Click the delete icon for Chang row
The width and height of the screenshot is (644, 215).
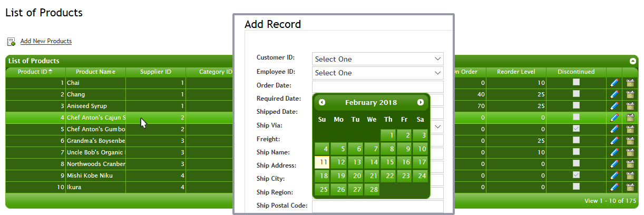point(630,94)
